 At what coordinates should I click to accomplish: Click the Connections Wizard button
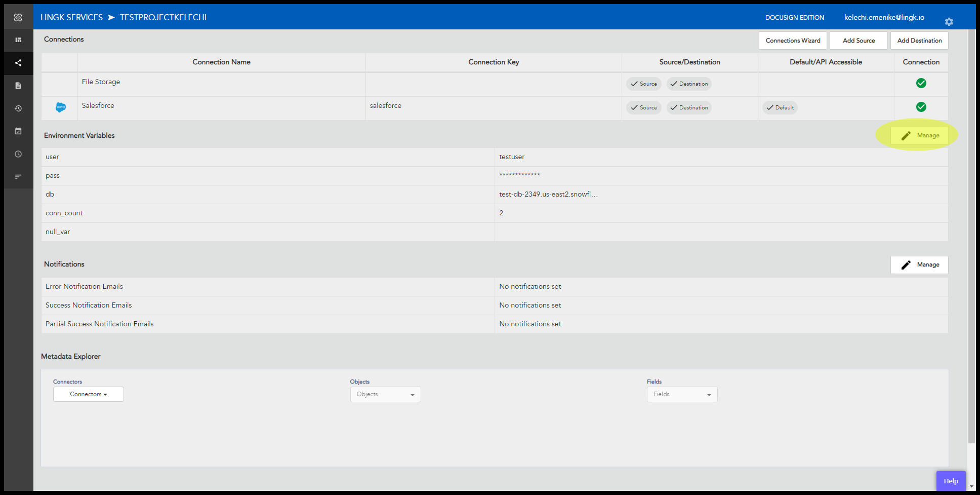793,41
